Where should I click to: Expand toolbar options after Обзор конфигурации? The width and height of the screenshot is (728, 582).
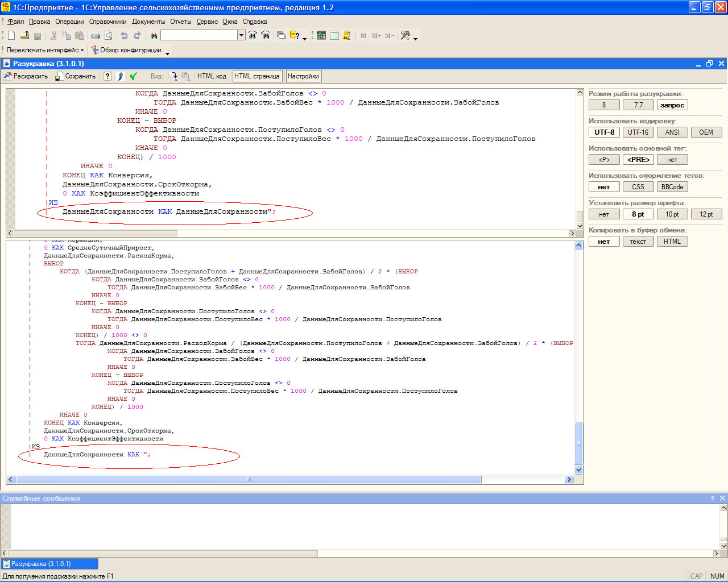pyautogui.click(x=168, y=53)
